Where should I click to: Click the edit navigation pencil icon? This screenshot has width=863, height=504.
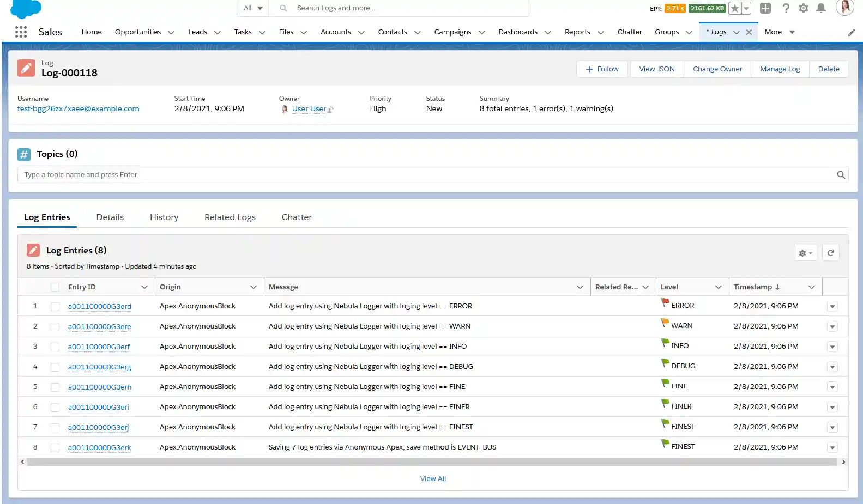851,33
